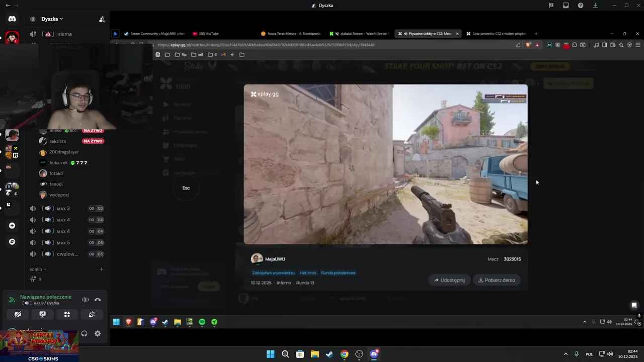Open the Discord inbox icon in title bar
The image size is (644, 362).
click(x=566, y=6)
